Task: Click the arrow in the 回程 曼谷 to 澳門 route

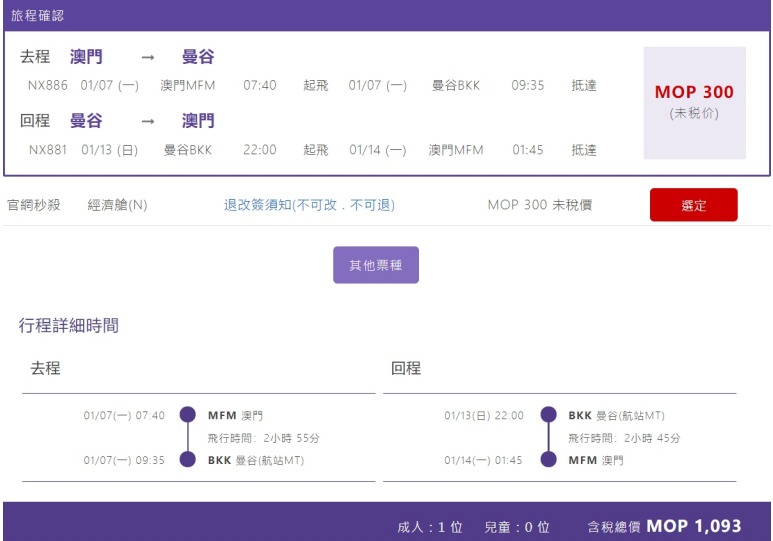Action: 148,122
